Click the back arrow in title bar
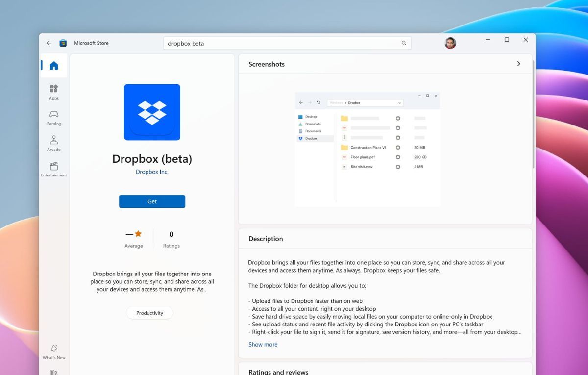The width and height of the screenshot is (588, 375). (49, 43)
